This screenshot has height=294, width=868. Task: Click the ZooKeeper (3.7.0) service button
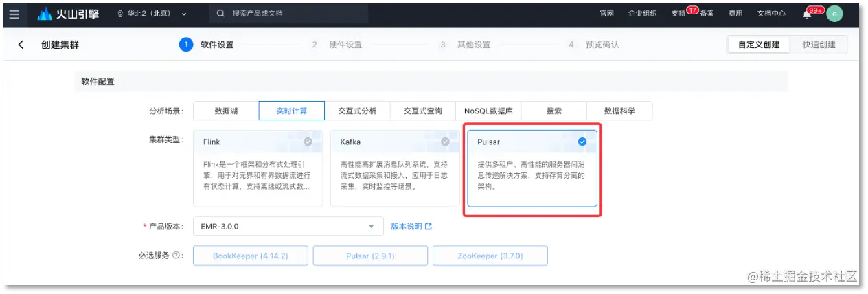(x=490, y=256)
